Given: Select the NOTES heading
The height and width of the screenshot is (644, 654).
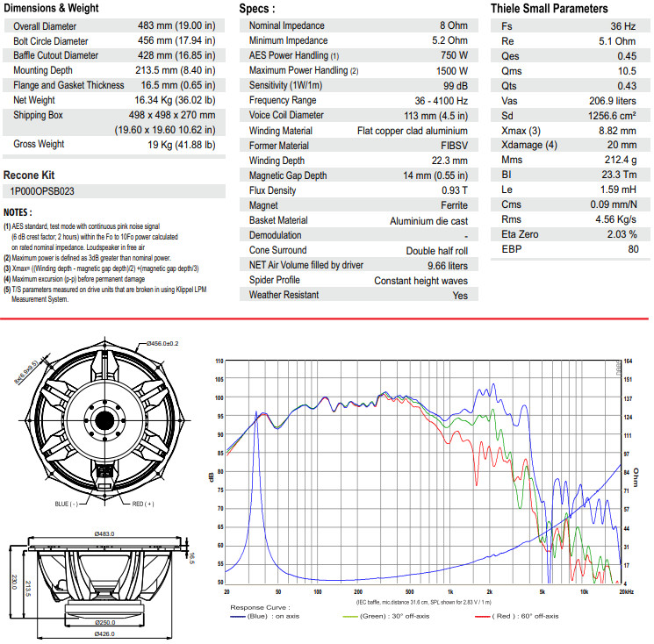Looking at the screenshot, I should pos(18,212).
